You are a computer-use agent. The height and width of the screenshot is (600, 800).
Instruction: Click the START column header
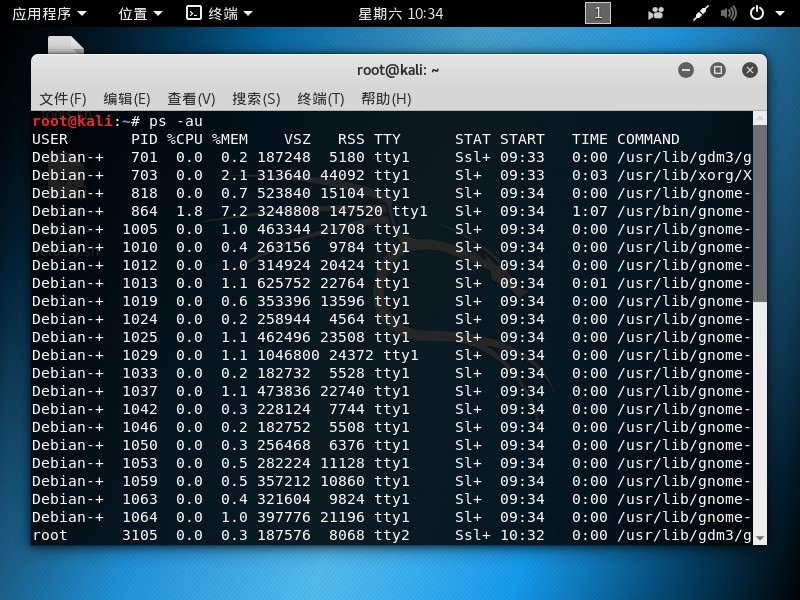pos(522,139)
